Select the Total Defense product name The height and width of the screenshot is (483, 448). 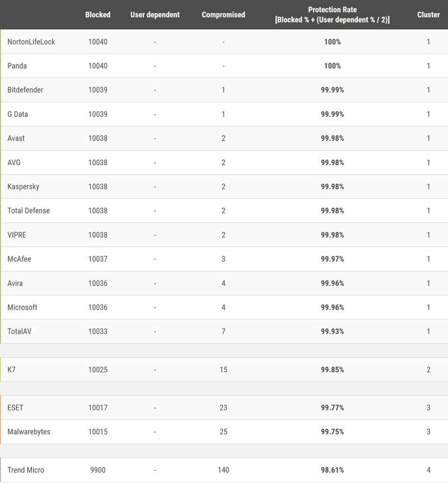pos(29,210)
